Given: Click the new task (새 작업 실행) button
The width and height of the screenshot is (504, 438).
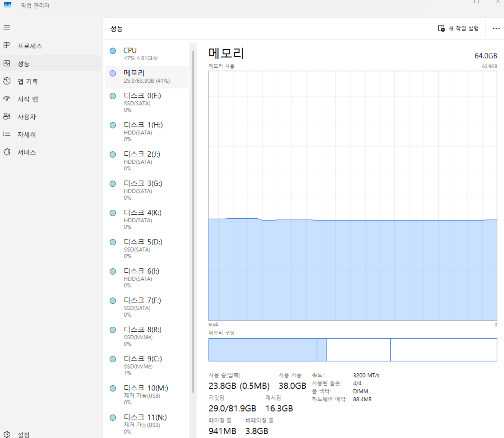Looking at the screenshot, I should [458, 28].
